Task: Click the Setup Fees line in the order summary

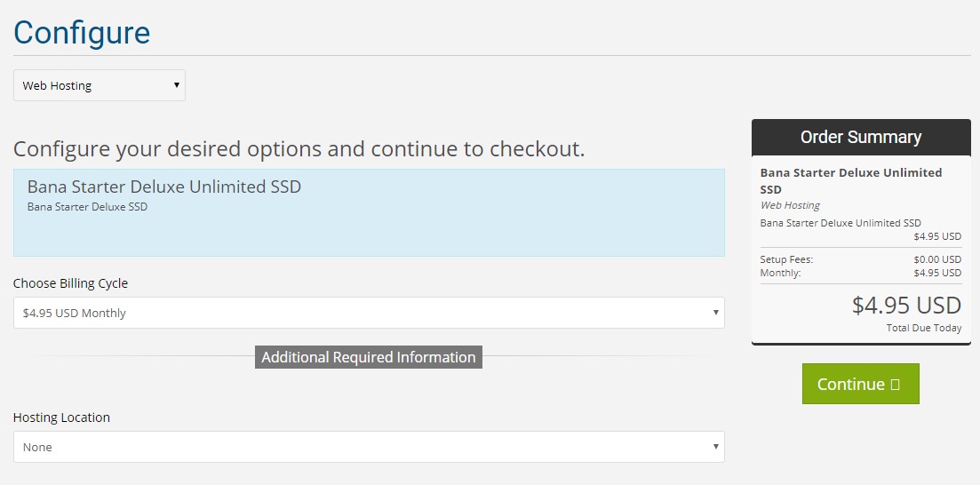Action: click(x=861, y=259)
